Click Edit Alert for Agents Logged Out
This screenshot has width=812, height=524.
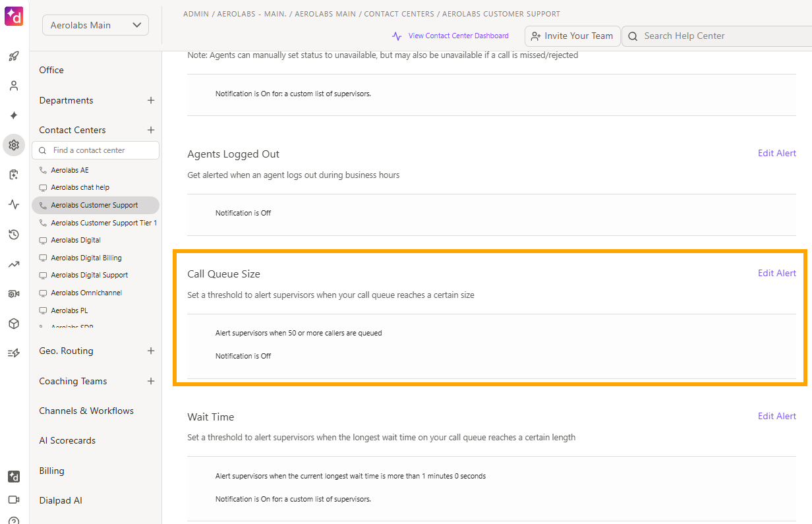pyautogui.click(x=777, y=153)
